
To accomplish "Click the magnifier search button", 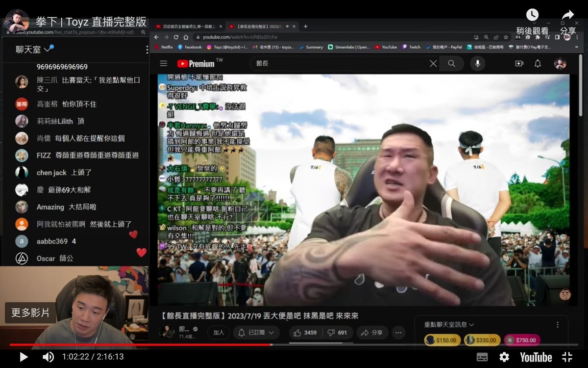I will pyautogui.click(x=451, y=63).
